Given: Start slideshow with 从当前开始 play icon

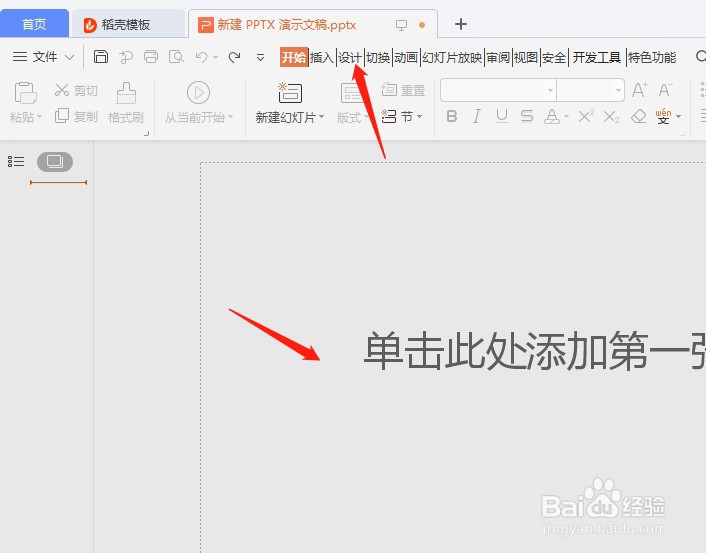Looking at the screenshot, I should [199, 93].
